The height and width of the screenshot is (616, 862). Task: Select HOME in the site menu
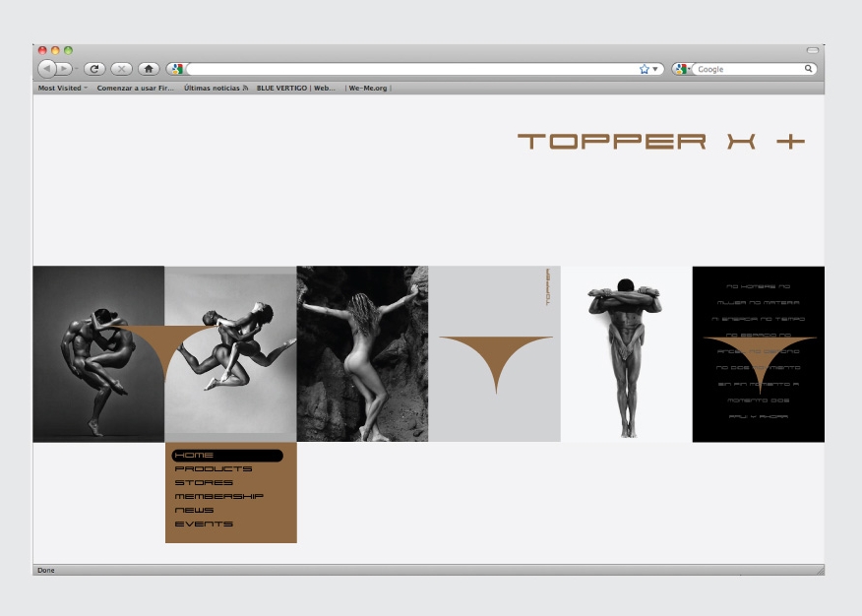coord(227,455)
